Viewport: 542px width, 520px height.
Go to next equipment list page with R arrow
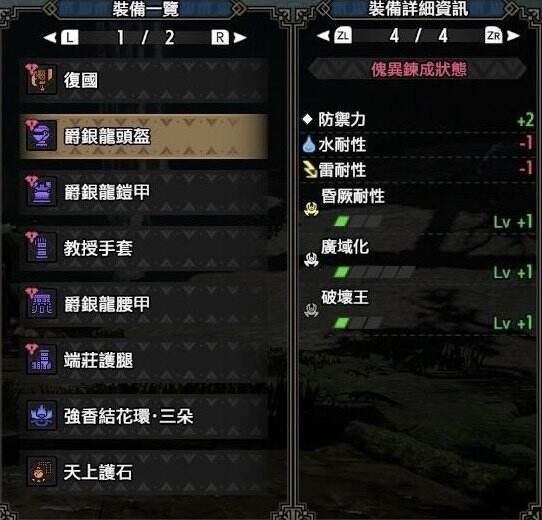tap(229, 37)
